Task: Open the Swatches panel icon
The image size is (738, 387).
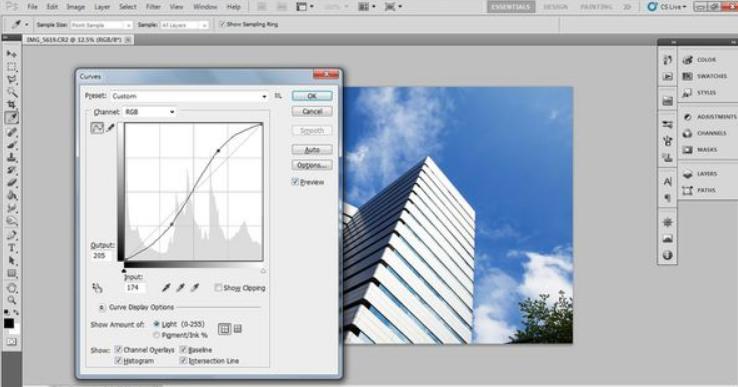Action: (688, 76)
